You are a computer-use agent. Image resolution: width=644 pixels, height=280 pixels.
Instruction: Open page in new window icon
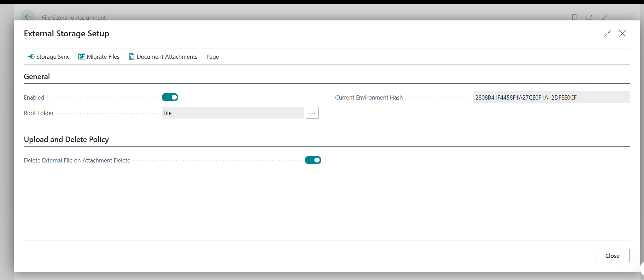[589, 17]
